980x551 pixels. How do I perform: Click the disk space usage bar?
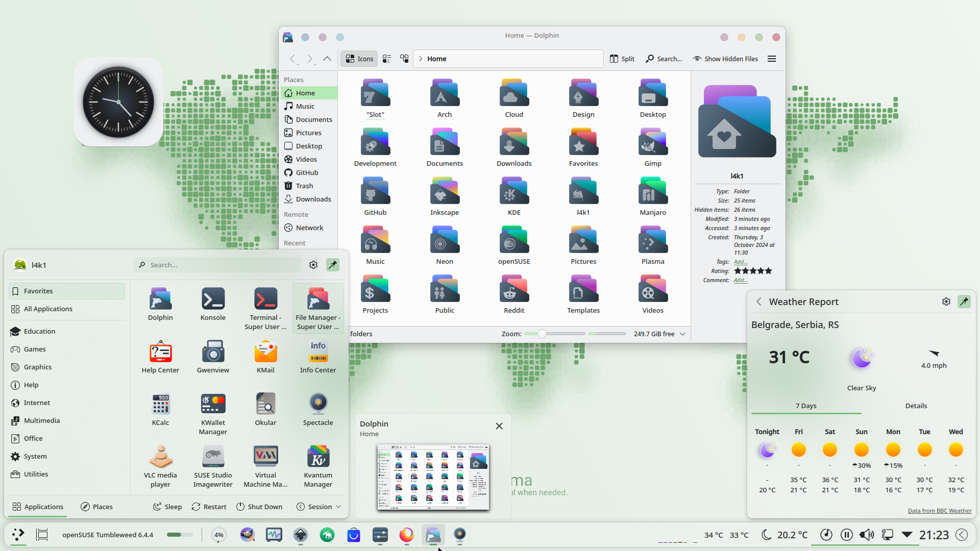607,334
